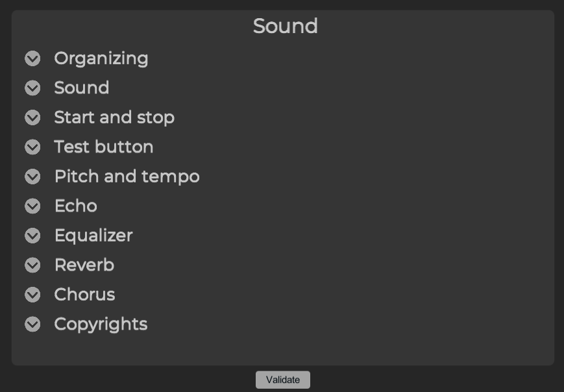The image size is (564, 392).
Task: Select the Echo label
Action: pyautogui.click(x=76, y=206)
